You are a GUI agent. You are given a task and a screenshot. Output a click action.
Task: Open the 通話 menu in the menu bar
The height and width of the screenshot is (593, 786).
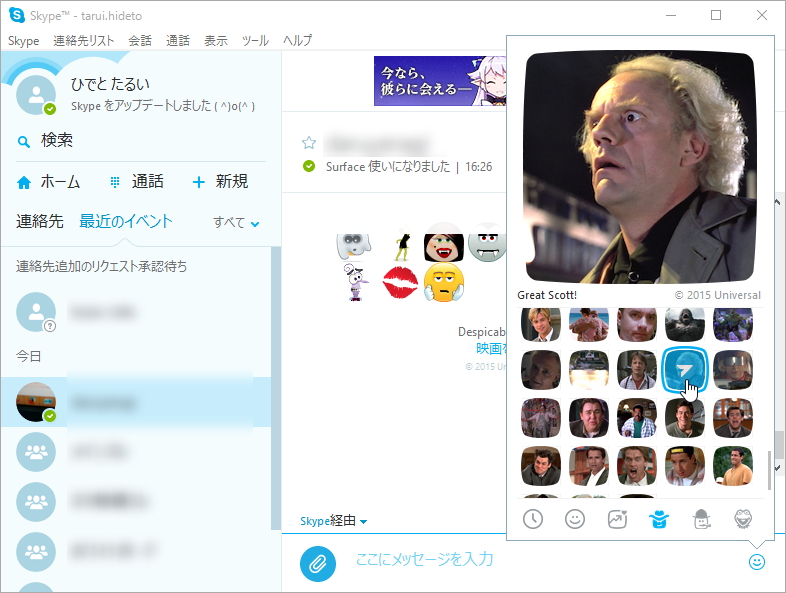click(x=178, y=41)
